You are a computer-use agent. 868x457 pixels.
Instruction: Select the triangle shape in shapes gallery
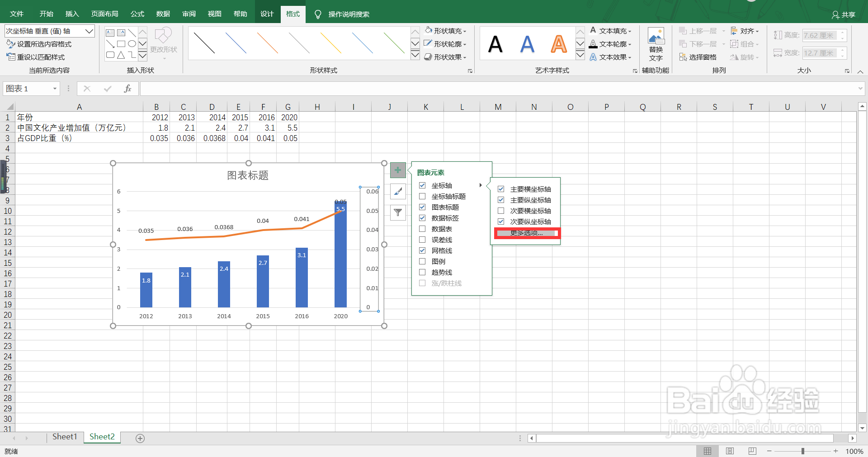tap(121, 55)
